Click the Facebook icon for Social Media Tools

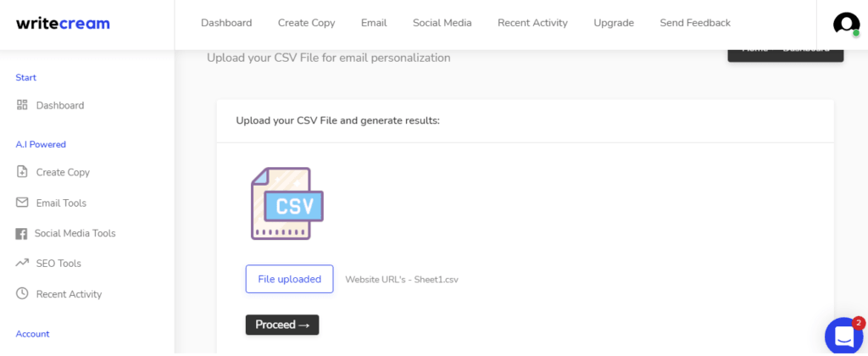(x=21, y=234)
